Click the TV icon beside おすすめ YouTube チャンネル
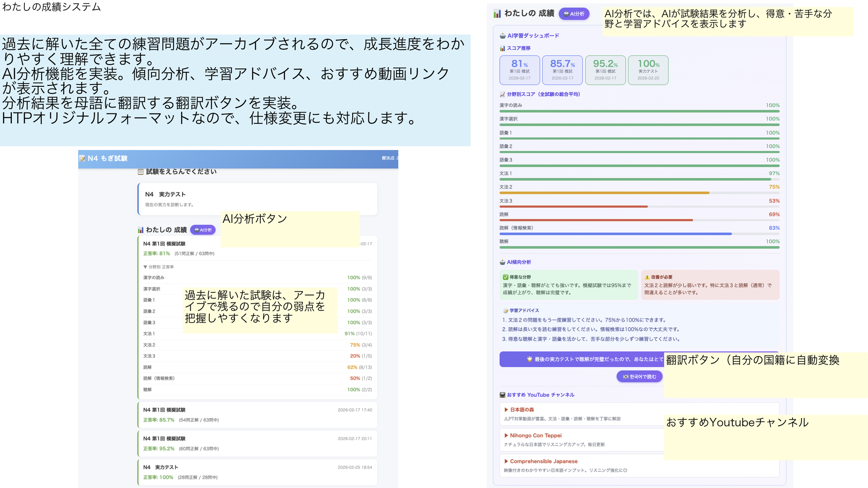Image resolution: width=868 pixels, height=488 pixels. click(x=503, y=394)
